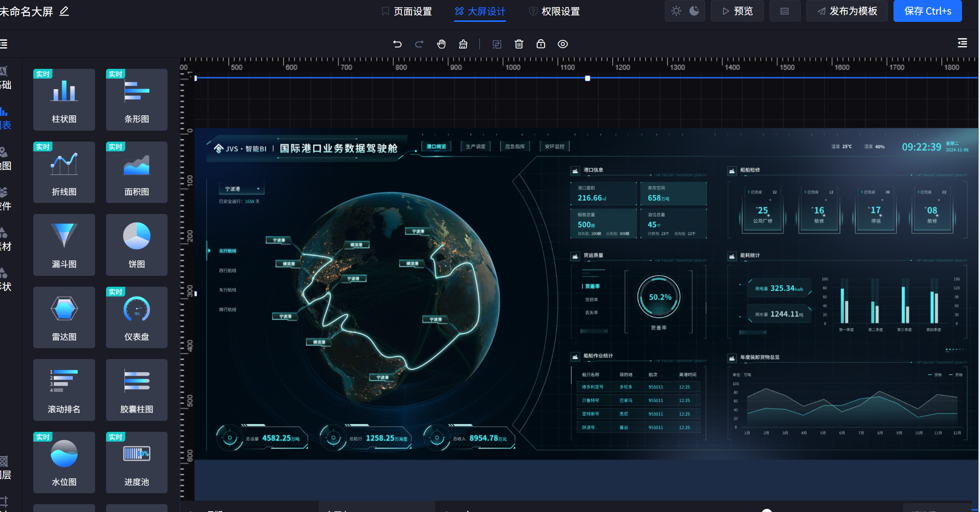980x512 pixels.
Task: Collapse the left component panel
Action: tap(4, 44)
